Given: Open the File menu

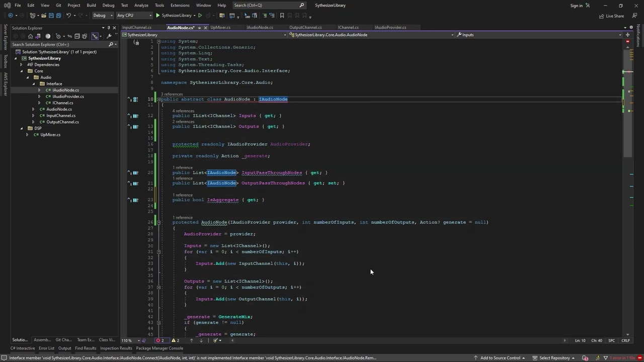Looking at the screenshot, I should tap(18, 5).
